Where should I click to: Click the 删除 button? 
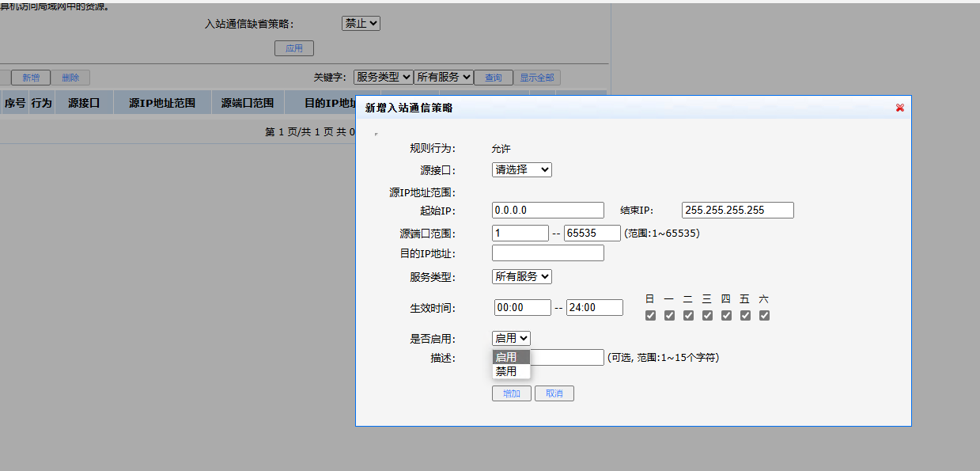click(x=70, y=78)
